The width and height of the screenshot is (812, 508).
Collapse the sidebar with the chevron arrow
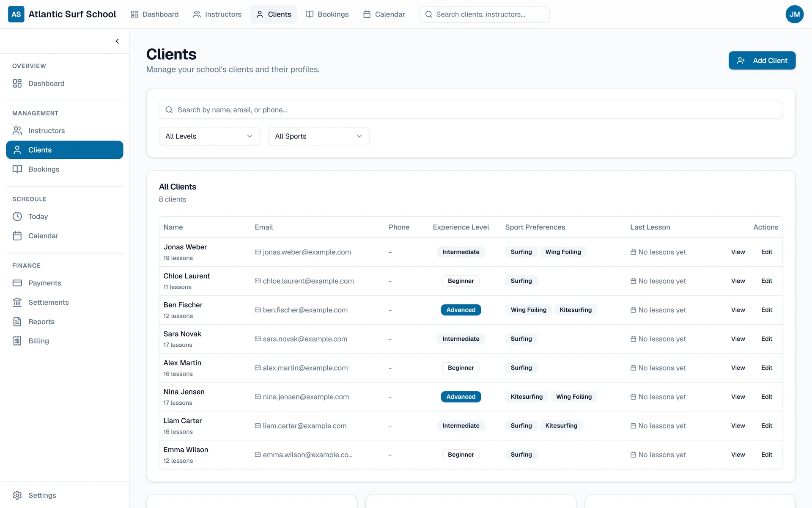click(117, 41)
